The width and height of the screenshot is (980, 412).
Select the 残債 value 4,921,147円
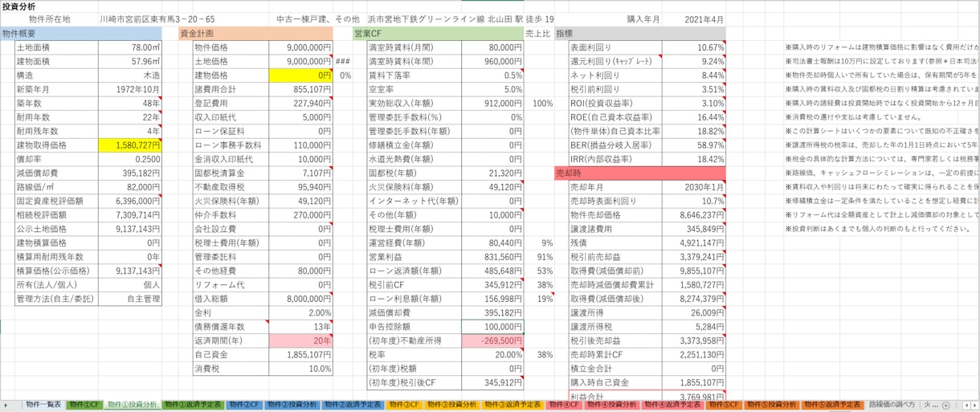tap(693, 243)
